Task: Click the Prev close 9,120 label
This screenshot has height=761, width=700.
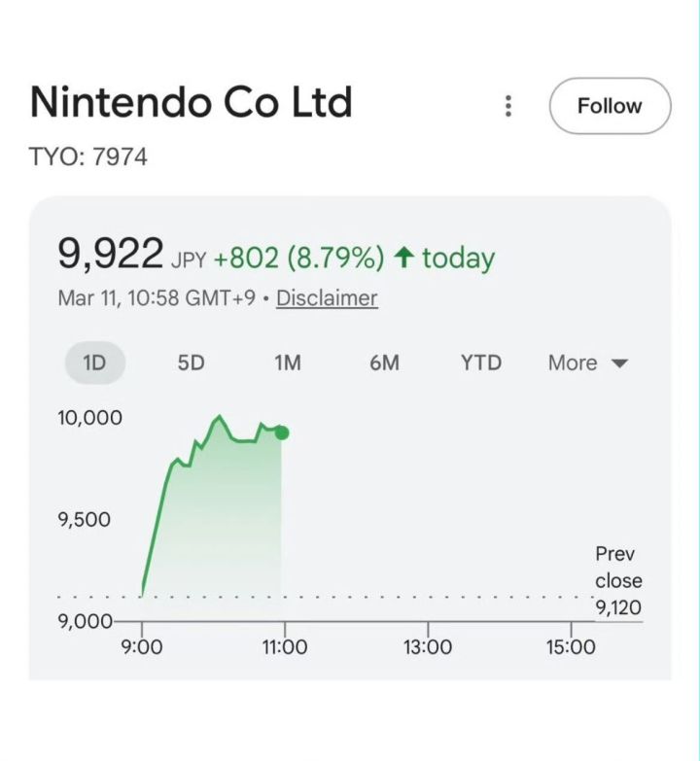Action: (x=618, y=581)
